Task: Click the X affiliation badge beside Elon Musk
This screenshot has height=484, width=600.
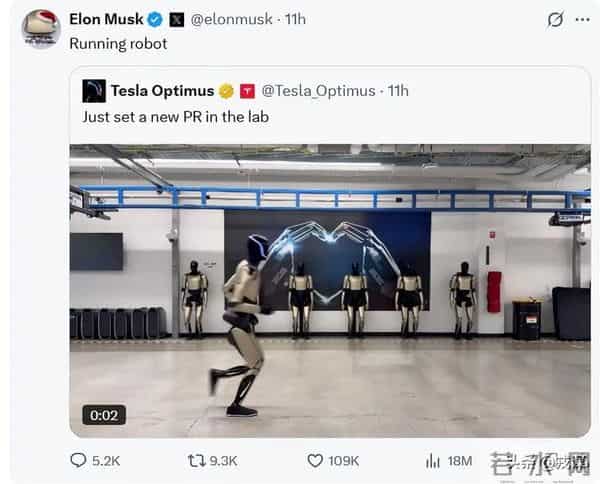Action: pos(176,19)
